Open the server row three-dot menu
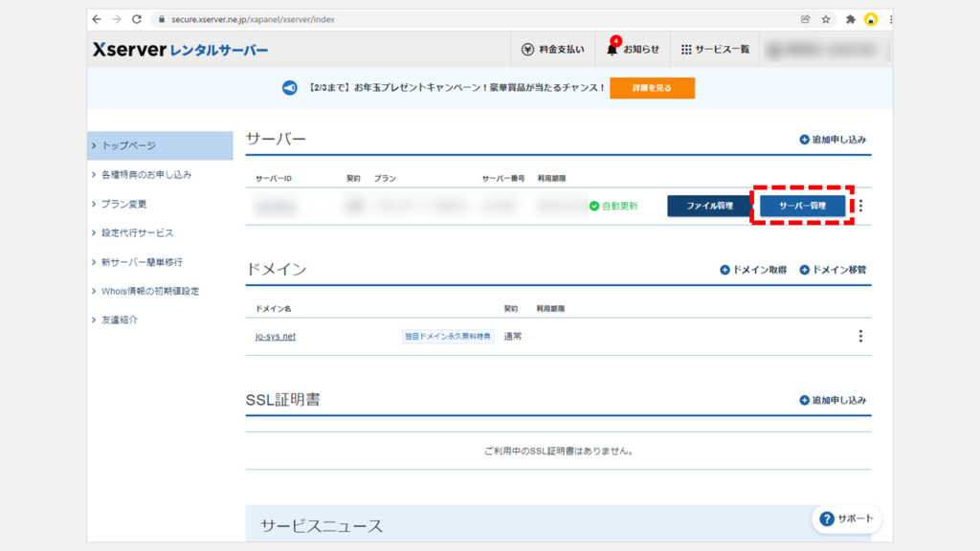This screenshot has width=980, height=551. coord(860,206)
